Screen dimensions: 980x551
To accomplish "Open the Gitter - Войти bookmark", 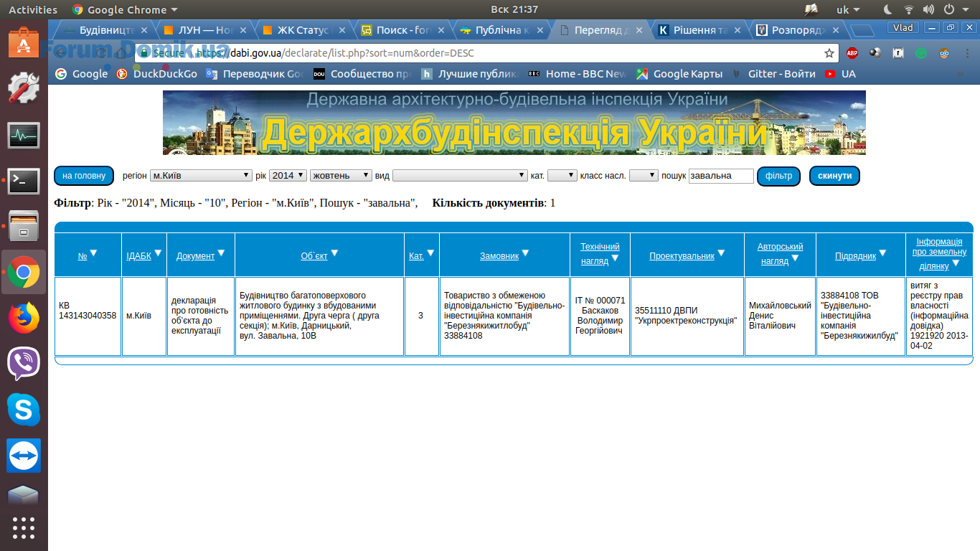I will pos(773,74).
